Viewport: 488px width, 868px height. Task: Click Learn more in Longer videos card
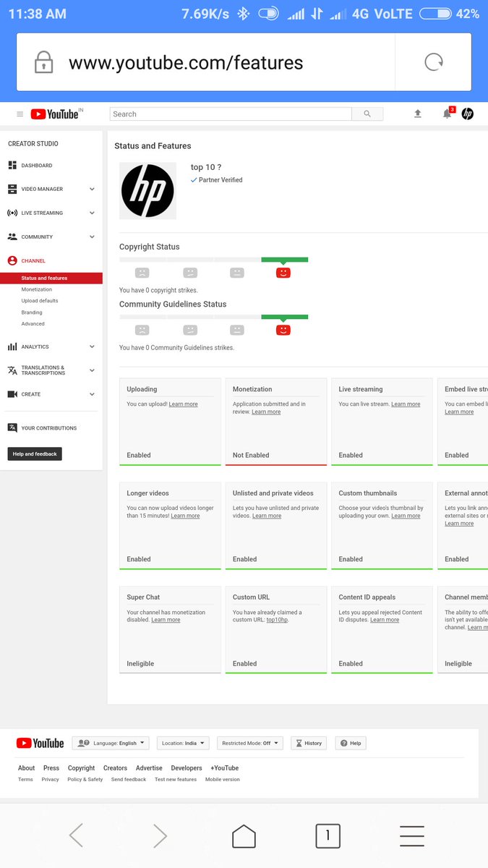click(185, 516)
